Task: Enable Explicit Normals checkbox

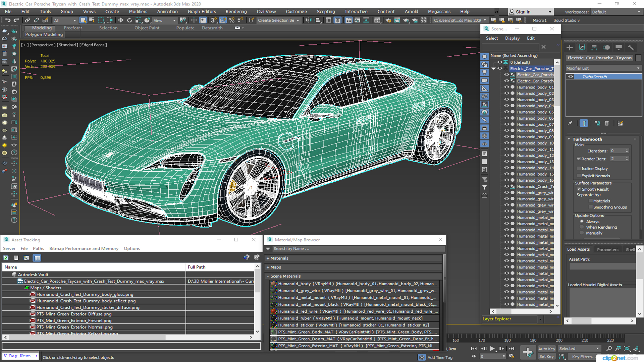Action: click(579, 176)
